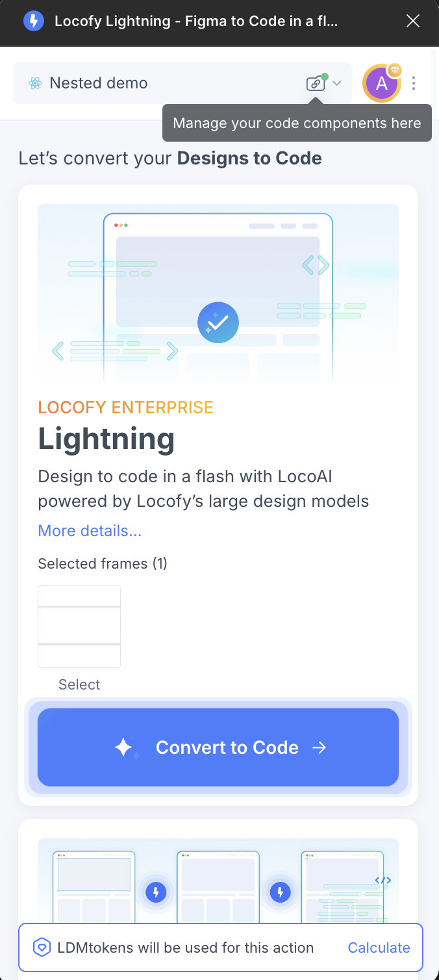
Task: Expand the chevron beside the link icon
Action: point(337,83)
